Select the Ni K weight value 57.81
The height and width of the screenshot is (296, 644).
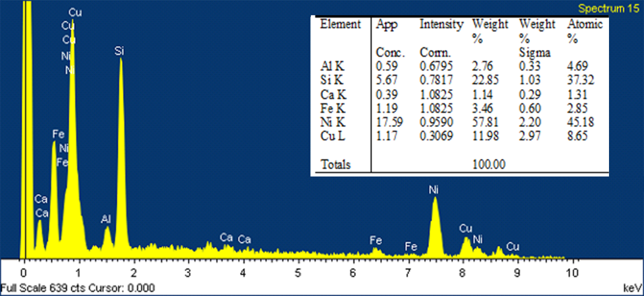[x=486, y=123]
